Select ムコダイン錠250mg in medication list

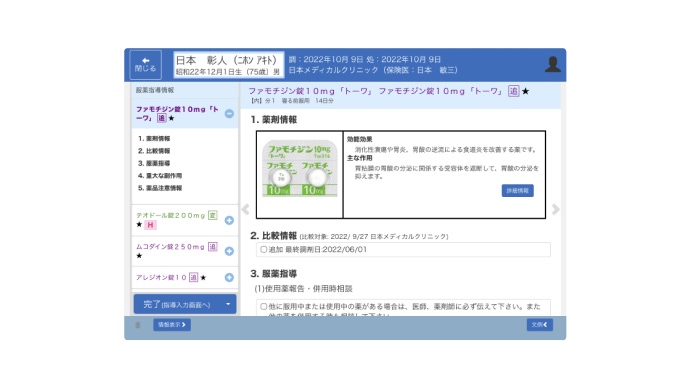pyautogui.click(x=171, y=247)
